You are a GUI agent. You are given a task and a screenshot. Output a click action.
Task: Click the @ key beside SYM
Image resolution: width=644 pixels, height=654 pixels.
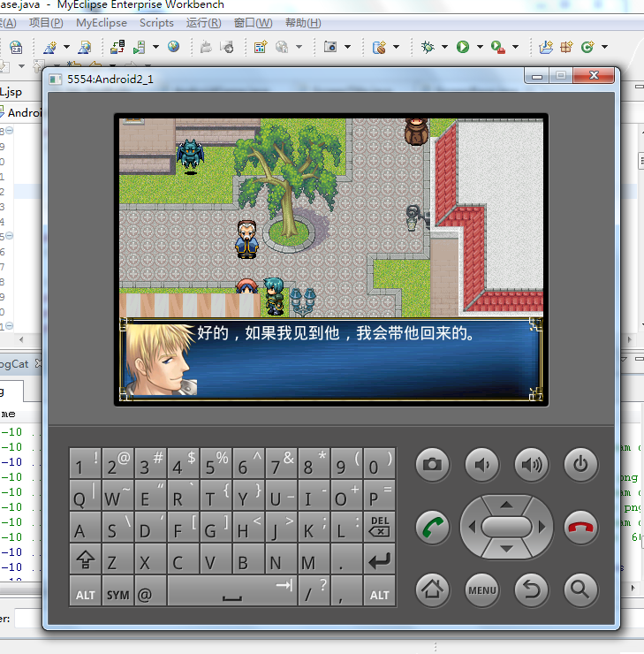pyautogui.click(x=150, y=590)
